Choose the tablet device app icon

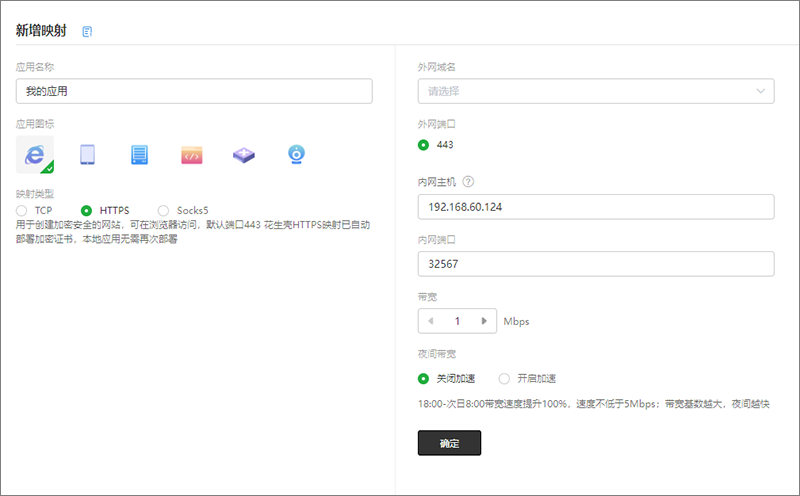tap(87, 155)
